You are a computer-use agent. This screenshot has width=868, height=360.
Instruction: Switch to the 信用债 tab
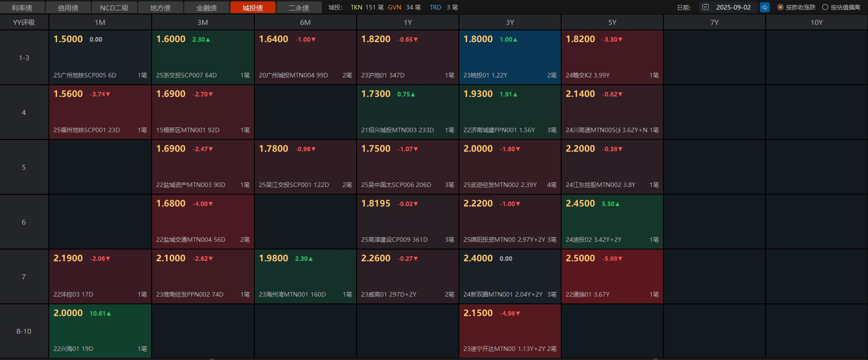click(x=68, y=8)
